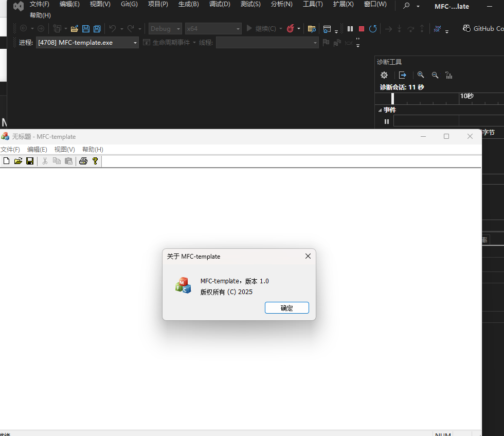
Task: Click the Help question mark icon in MFC-template
Action: pyautogui.click(x=95, y=161)
